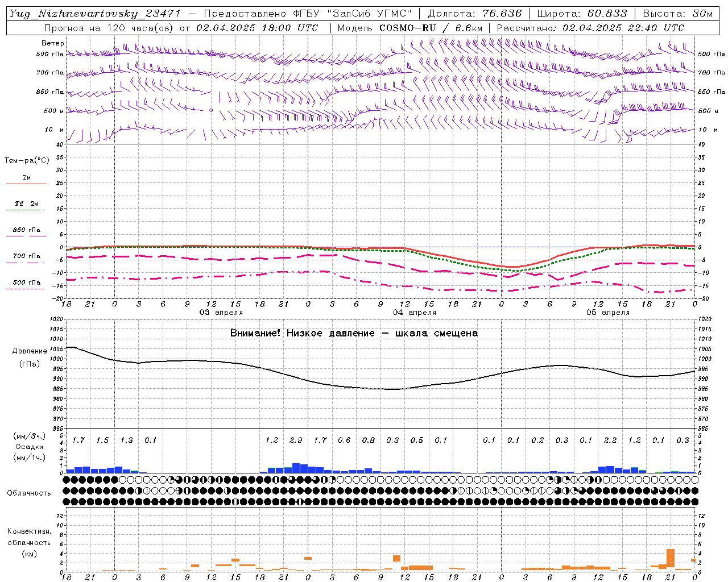Viewport: 728px width, 582px height.
Task: Click the '(км)' convective cloud unit label
Action: (x=30, y=554)
